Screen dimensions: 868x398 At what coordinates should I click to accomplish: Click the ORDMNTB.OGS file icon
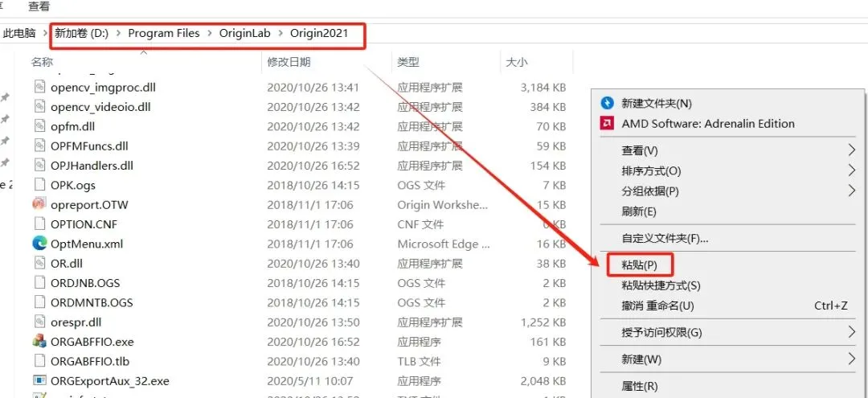tap(39, 302)
